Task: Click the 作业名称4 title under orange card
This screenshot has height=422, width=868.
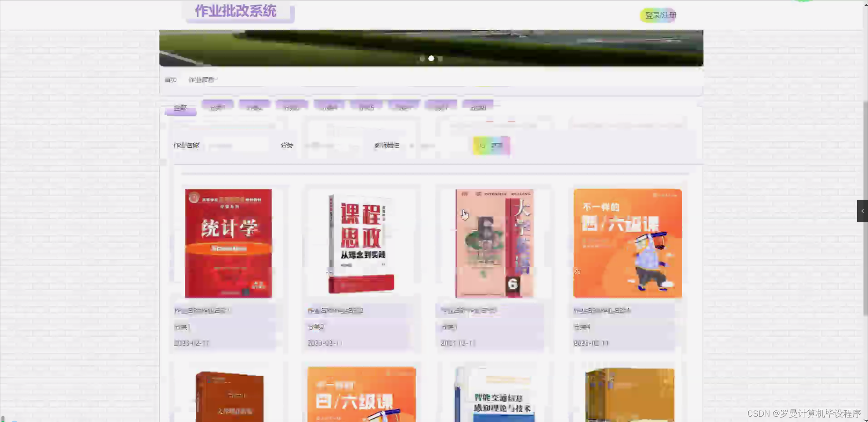Action: pos(602,310)
